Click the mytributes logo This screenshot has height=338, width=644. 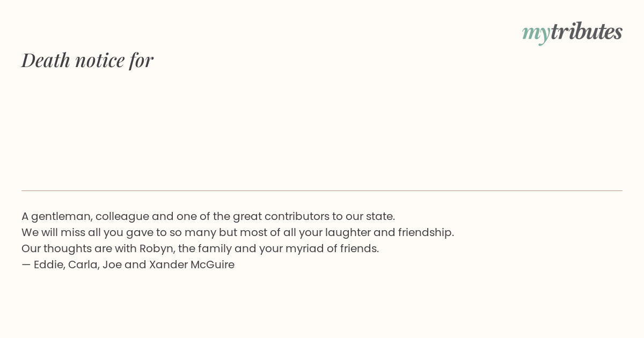572,32
